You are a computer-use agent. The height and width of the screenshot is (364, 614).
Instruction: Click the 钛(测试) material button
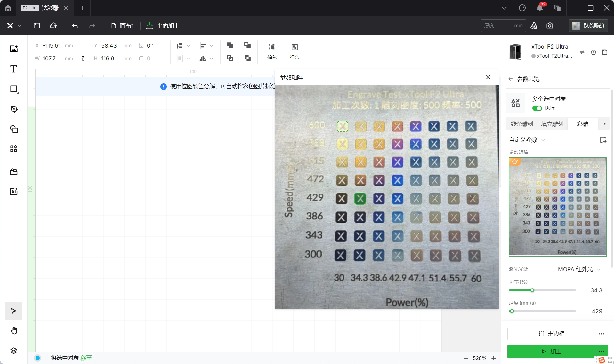pos(588,26)
